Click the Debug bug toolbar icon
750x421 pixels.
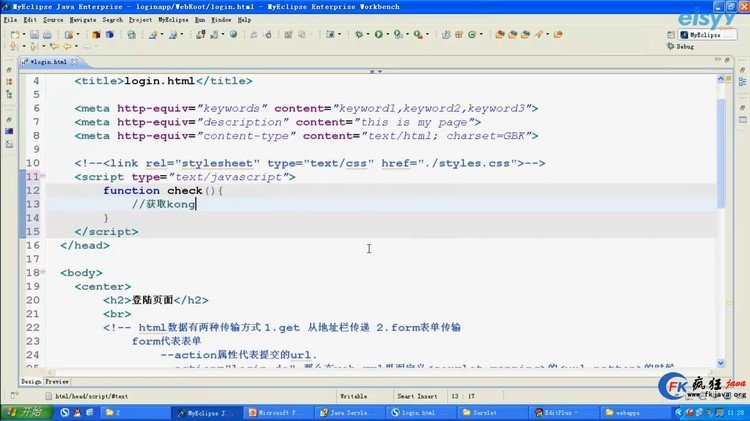pyautogui.click(x=359, y=34)
